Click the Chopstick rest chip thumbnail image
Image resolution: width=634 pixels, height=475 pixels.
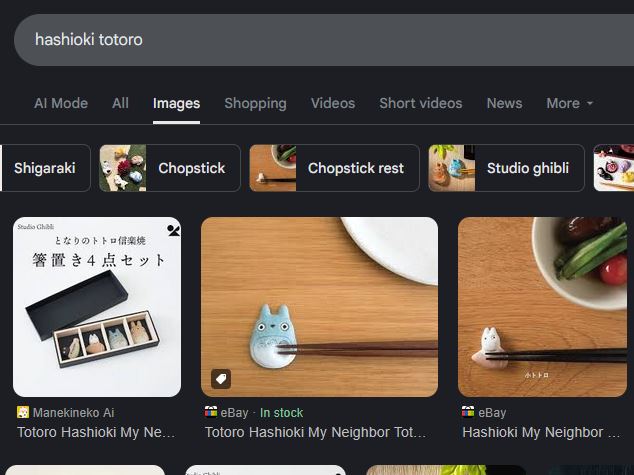[x=273, y=168]
